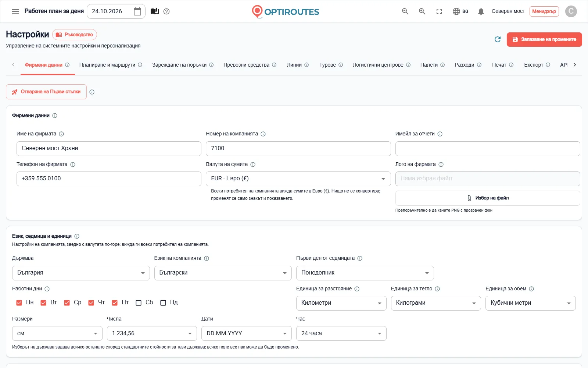Toggle fullscreen mode icon

coord(439,11)
